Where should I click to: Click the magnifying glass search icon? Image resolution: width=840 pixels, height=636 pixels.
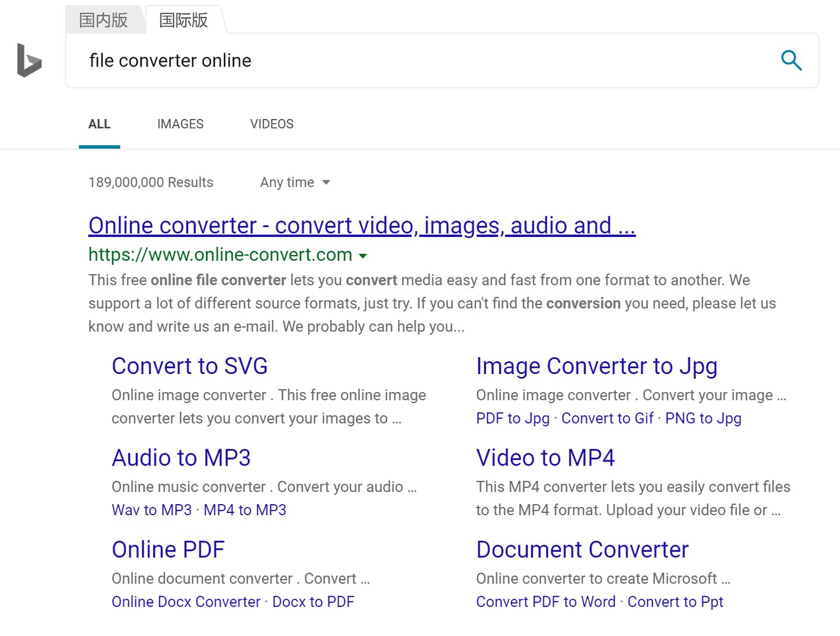(791, 60)
